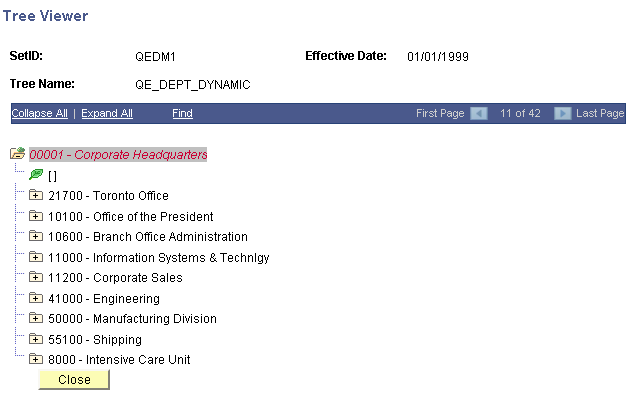Expand the 41000 Engineering folder icon
Image resolution: width=633 pixels, height=399 pixels.
coord(36,298)
